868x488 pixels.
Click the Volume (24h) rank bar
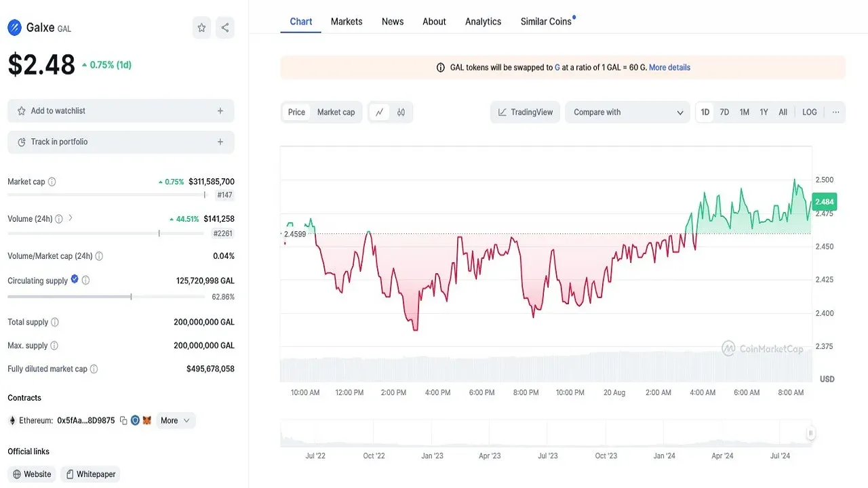click(x=106, y=233)
